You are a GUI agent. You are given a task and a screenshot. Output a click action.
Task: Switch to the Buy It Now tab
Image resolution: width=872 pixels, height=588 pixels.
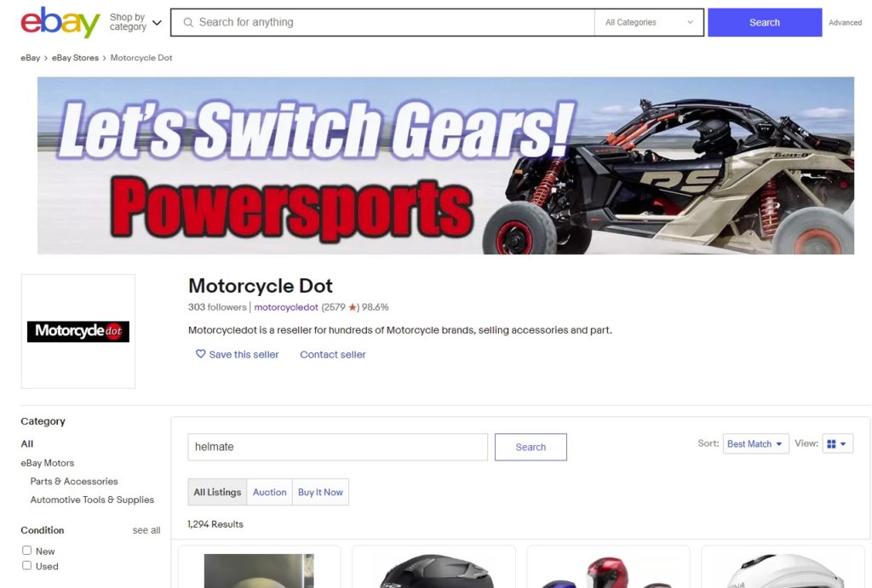coord(320,492)
